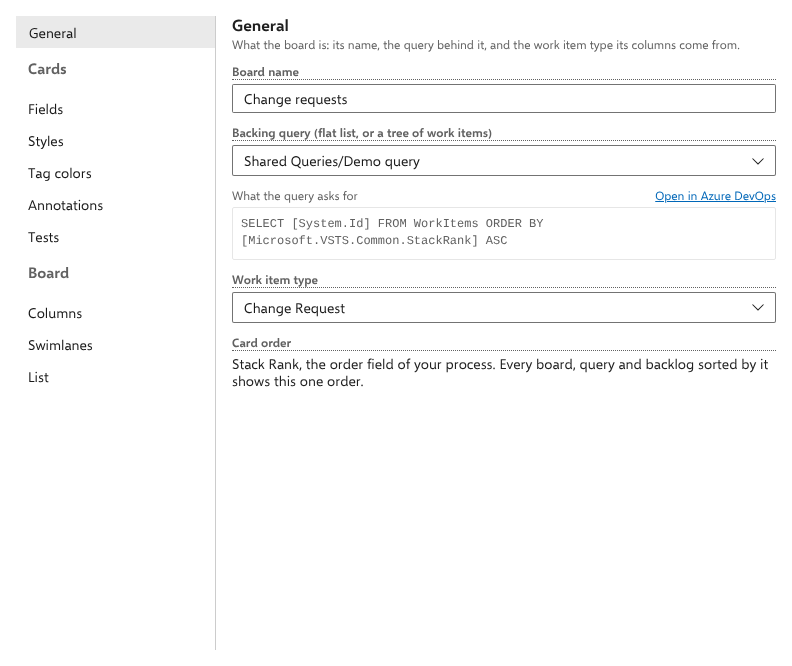Click the Change Request combo box
This screenshot has height=666, width=792.
coord(504,308)
